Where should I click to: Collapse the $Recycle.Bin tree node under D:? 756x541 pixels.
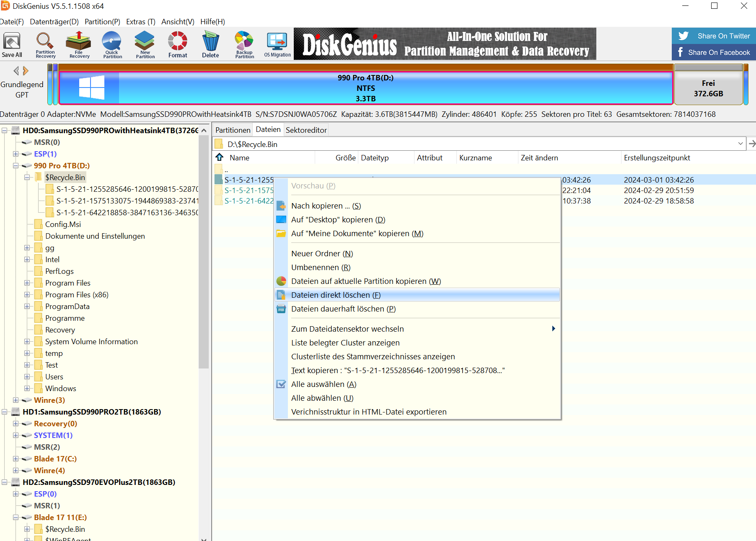tap(27, 178)
